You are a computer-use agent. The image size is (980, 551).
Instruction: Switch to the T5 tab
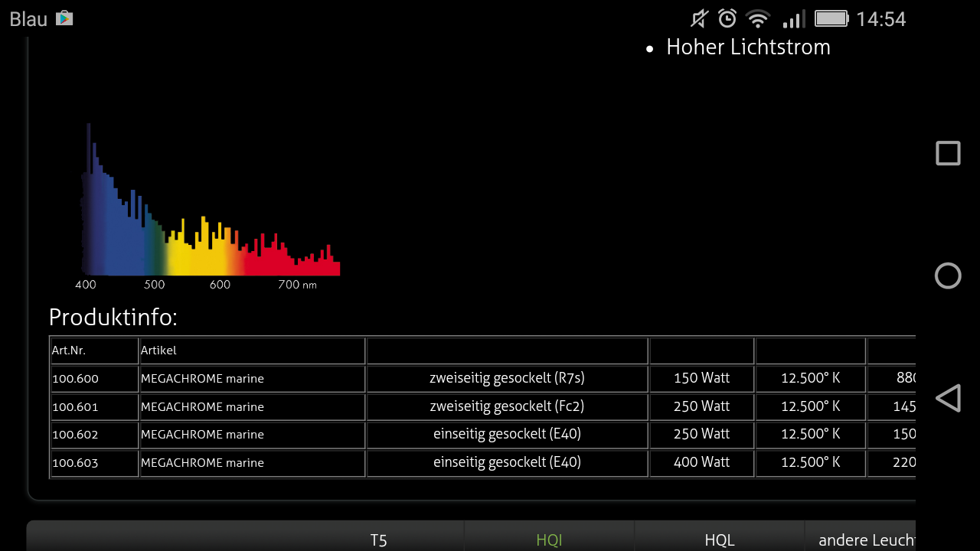click(378, 540)
